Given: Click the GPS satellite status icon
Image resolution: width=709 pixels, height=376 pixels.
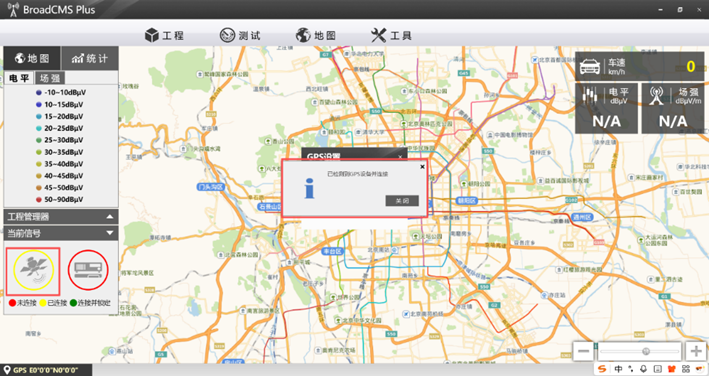Looking at the screenshot, I should 33,271.
